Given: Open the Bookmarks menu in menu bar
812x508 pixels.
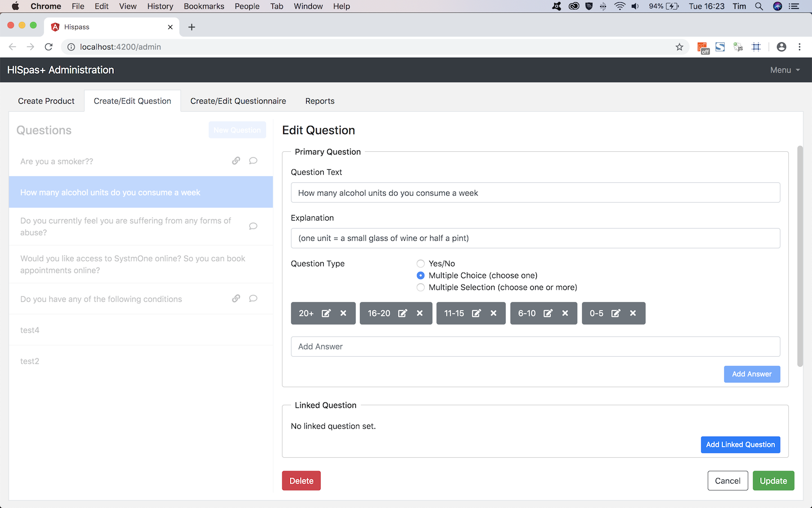Looking at the screenshot, I should [x=204, y=6].
